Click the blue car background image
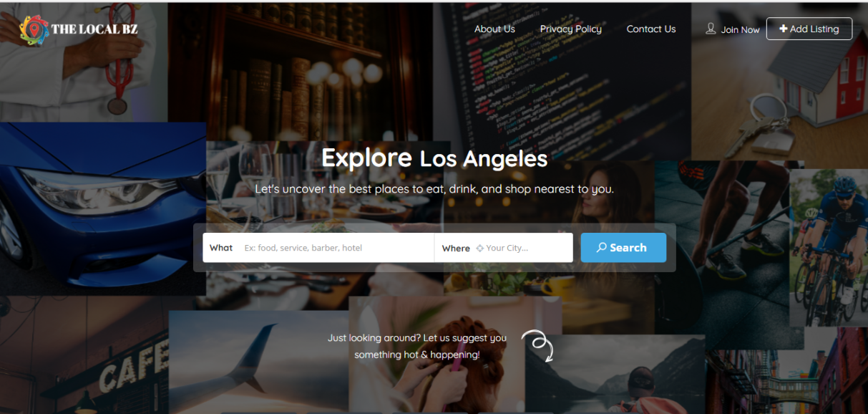This screenshot has height=414, width=868. click(102, 208)
